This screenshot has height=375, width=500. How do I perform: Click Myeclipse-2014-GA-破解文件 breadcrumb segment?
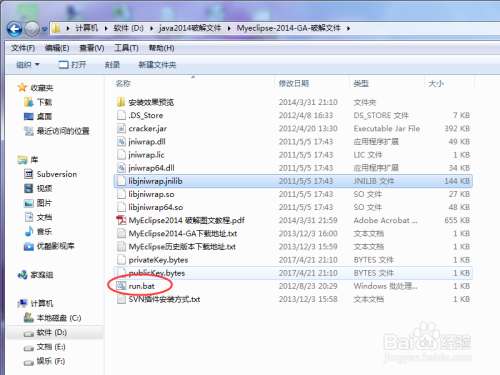tap(289, 28)
